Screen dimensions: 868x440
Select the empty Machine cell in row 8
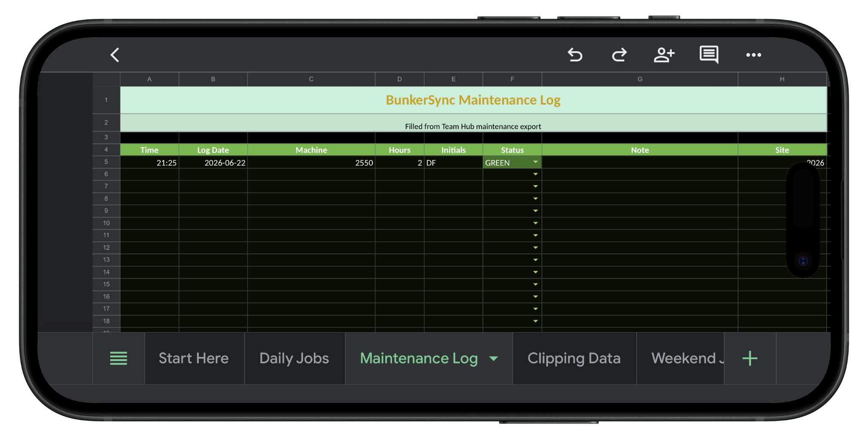(311, 199)
